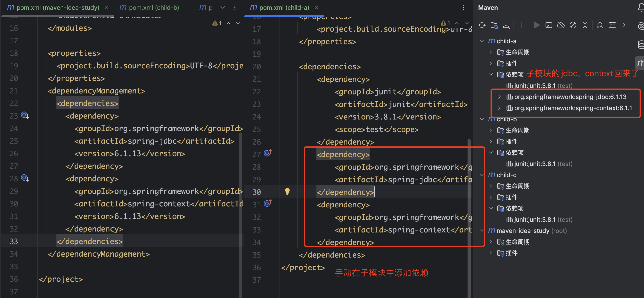The width and height of the screenshot is (644, 298).
Task: Jump to next highlighted warning in child-a editor
Action: coord(466,23)
